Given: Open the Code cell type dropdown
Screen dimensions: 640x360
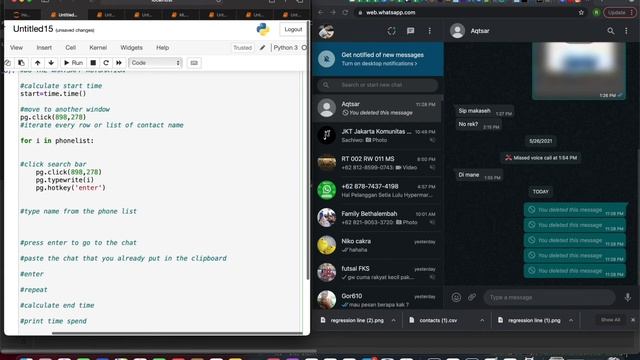Looking at the screenshot, I should [x=155, y=63].
